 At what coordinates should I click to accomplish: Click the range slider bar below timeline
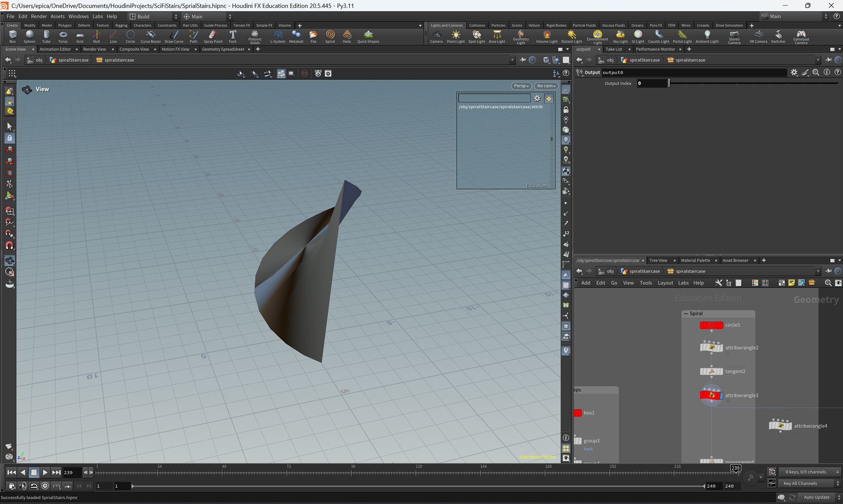click(x=418, y=486)
